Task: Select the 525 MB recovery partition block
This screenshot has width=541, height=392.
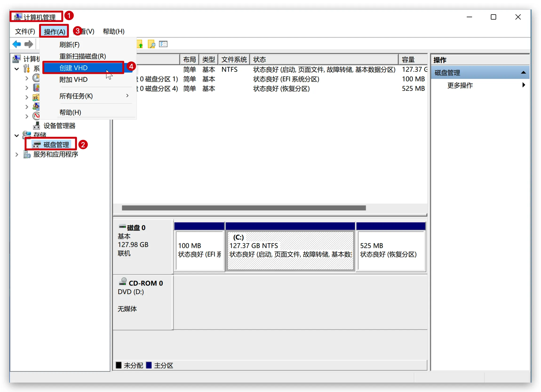Action: click(x=391, y=247)
